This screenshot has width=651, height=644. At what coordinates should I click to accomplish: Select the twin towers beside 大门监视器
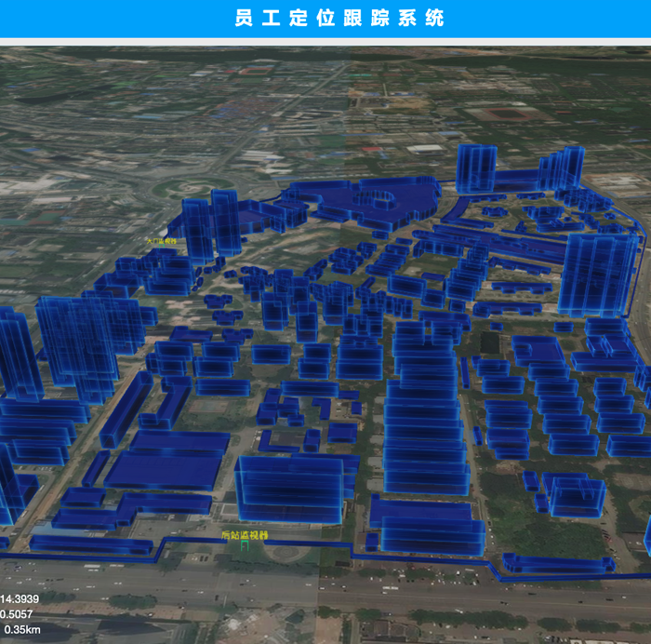211,223
